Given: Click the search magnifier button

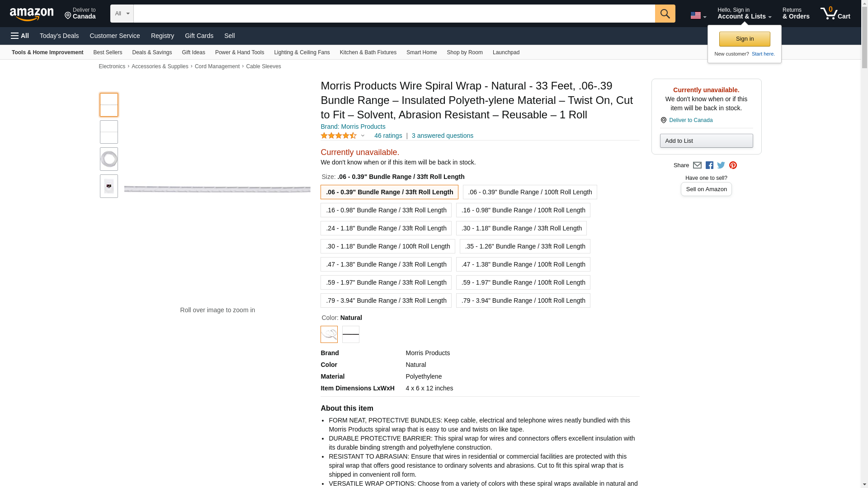Looking at the screenshot, I should [x=665, y=14].
